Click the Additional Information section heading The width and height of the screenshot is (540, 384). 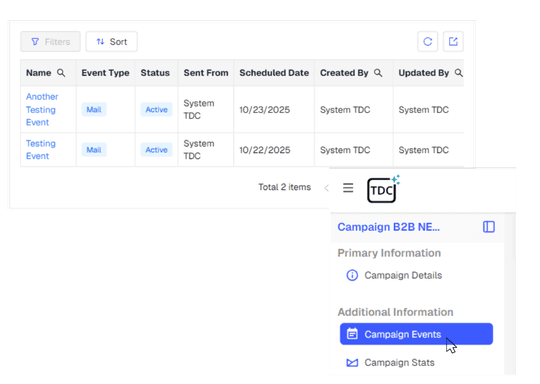pyautogui.click(x=395, y=312)
